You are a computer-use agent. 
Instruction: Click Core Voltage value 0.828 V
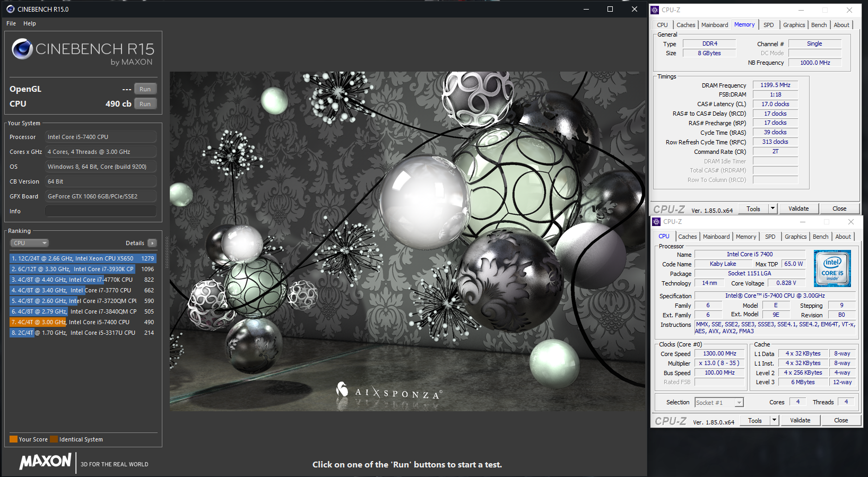pos(786,283)
